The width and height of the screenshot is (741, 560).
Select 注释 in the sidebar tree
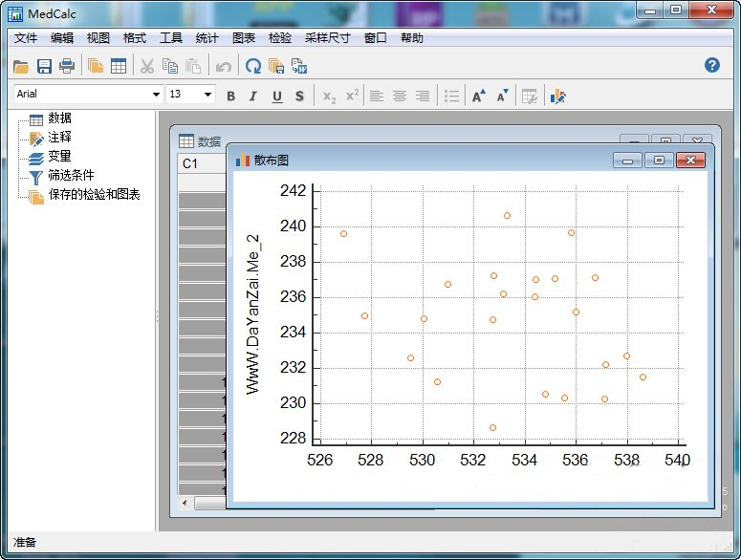tap(59, 138)
